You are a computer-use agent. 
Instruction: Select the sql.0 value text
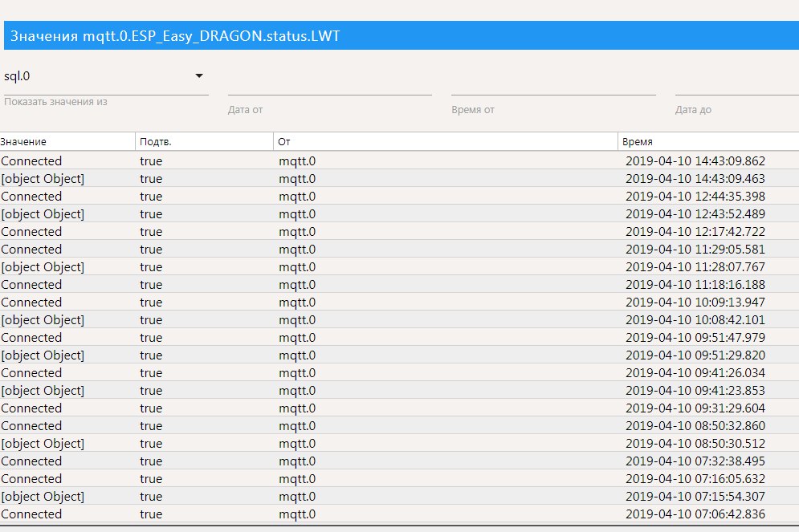[17, 76]
